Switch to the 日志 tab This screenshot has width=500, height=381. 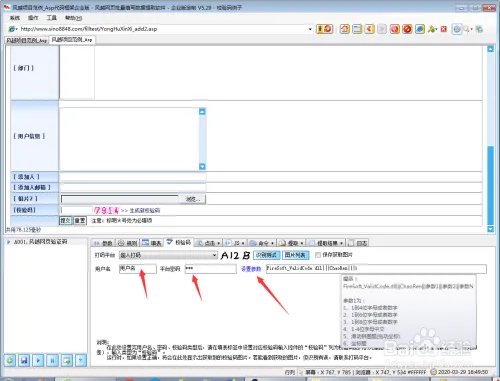(358, 243)
